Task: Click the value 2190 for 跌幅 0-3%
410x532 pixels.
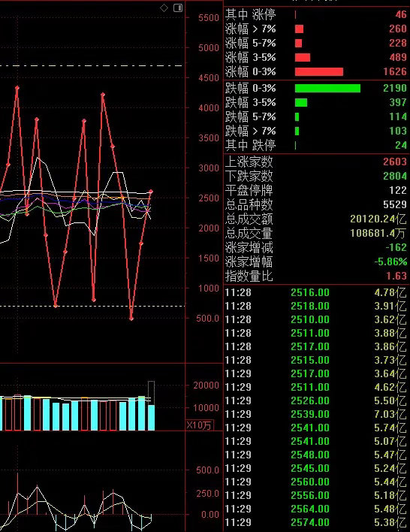Action: point(395,88)
